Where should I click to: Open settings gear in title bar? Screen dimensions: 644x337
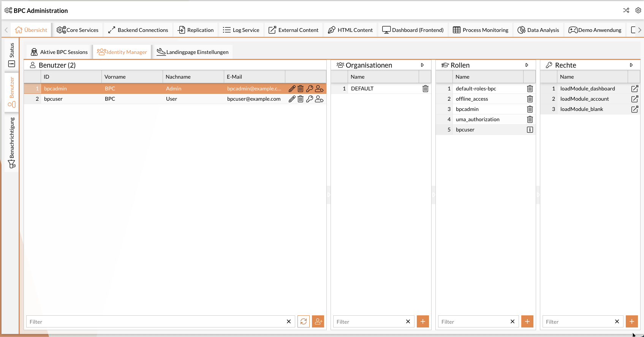point(638,10)
